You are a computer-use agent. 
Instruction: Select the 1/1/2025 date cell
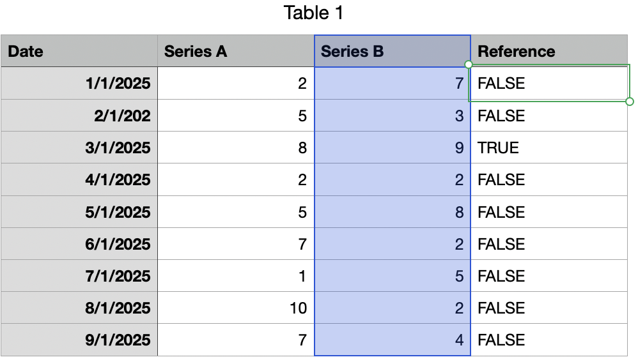click(x=79, y=83)
